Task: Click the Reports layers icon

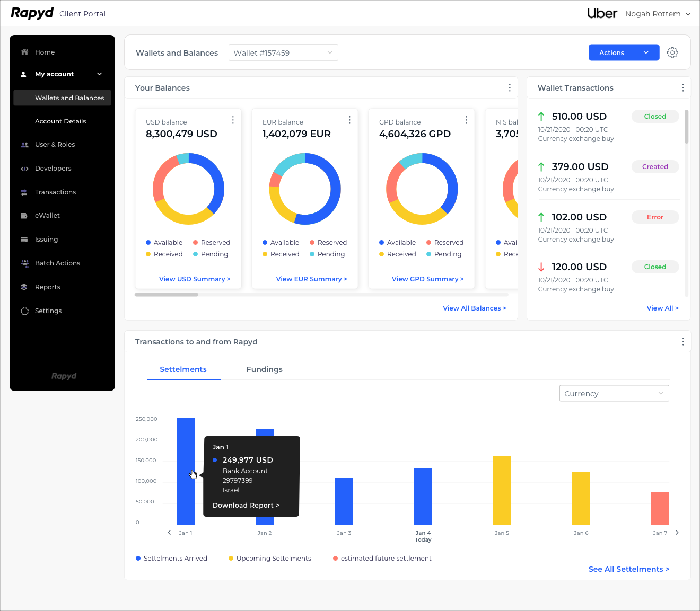Action: 24,287
